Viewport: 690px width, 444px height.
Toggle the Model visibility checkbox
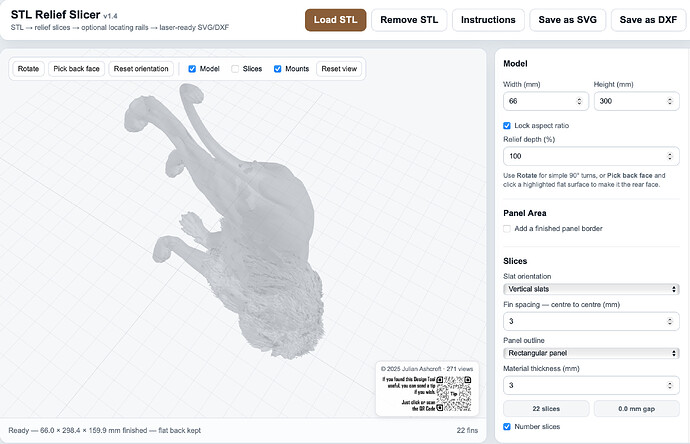point(192,69)
